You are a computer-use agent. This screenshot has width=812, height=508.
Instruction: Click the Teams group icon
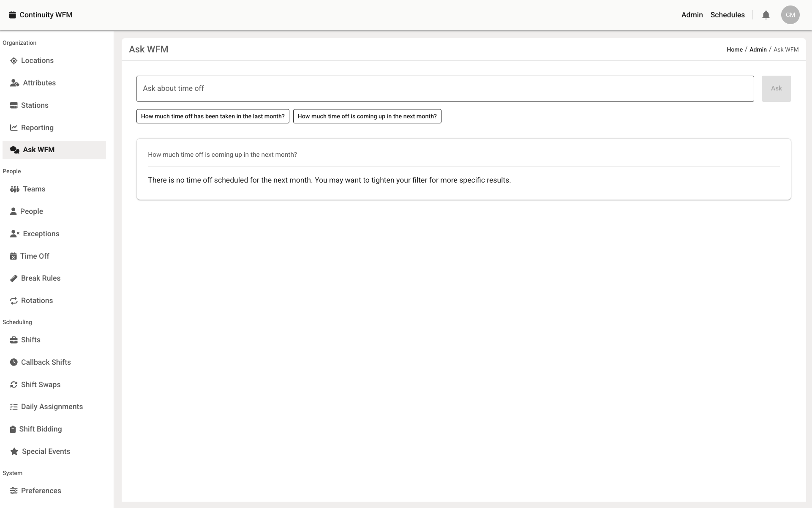[15, 189]
